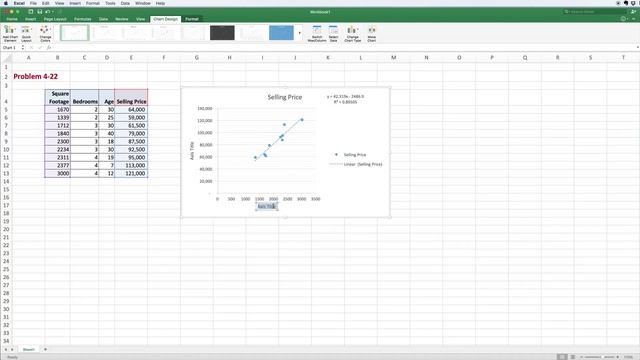Viewport: 640px width, 360px height.
Task: Switch to the Format ribbon tab
Action: pyautogui.click(x=192, y=19)
